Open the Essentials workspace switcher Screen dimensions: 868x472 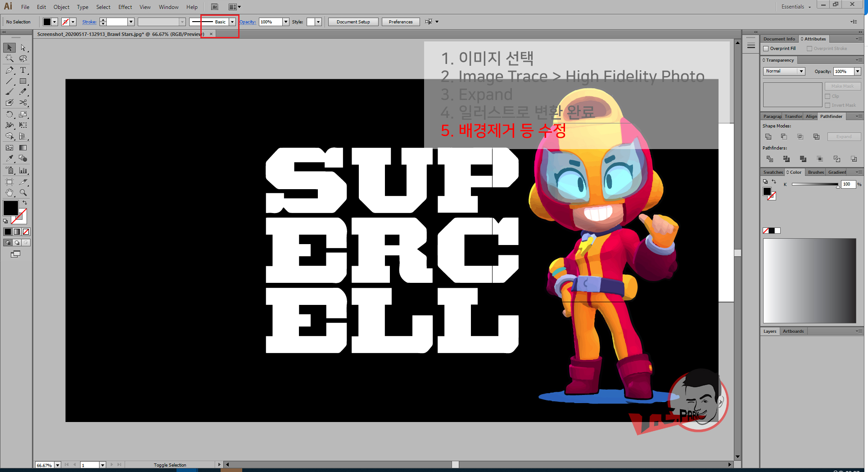click(796, 7)
